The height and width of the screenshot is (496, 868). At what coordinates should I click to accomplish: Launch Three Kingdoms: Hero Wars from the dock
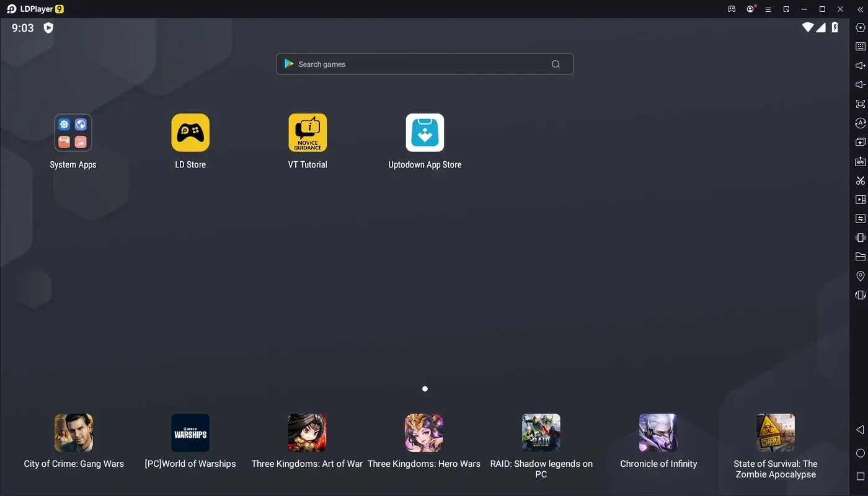424,432
